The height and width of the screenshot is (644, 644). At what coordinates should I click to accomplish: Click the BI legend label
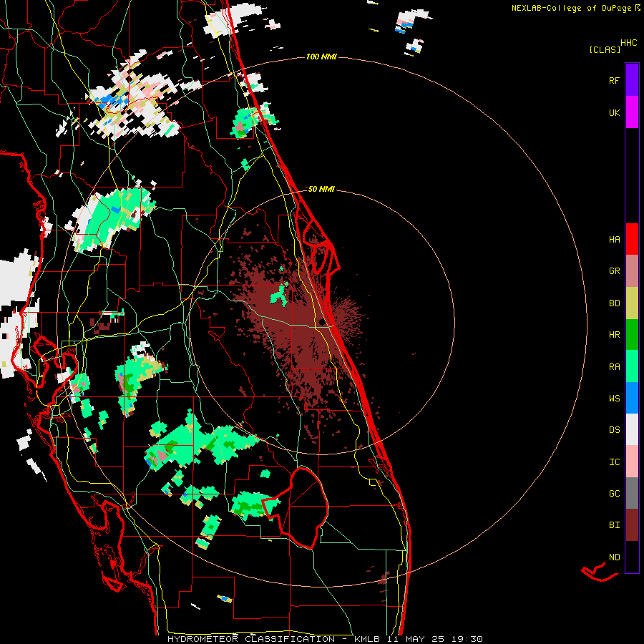[x=614, y=525]
